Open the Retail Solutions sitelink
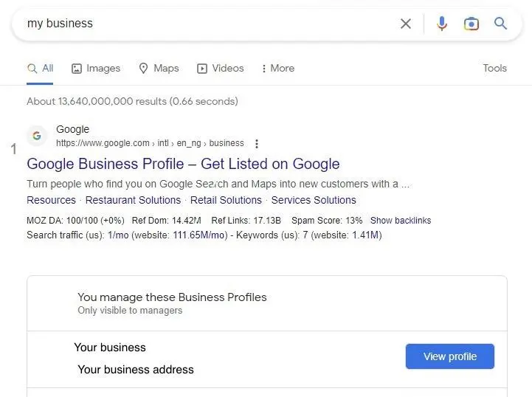Image resolution: width=532 pixels, height=397 pixels. click(x=226, y=200)
